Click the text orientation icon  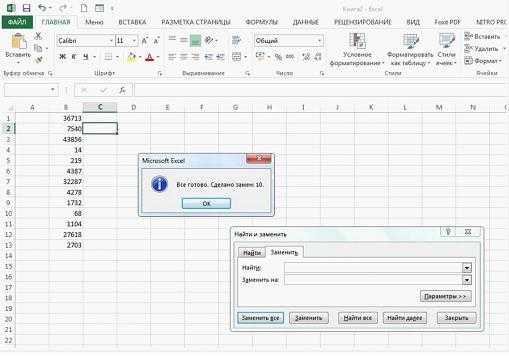click(x=209, y=40)
